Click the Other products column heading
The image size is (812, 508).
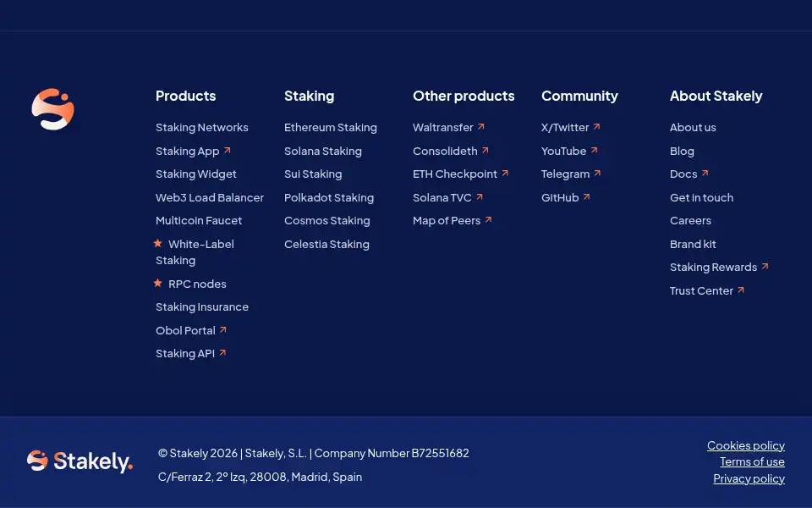pyautogui.click(x=464, y=96)
